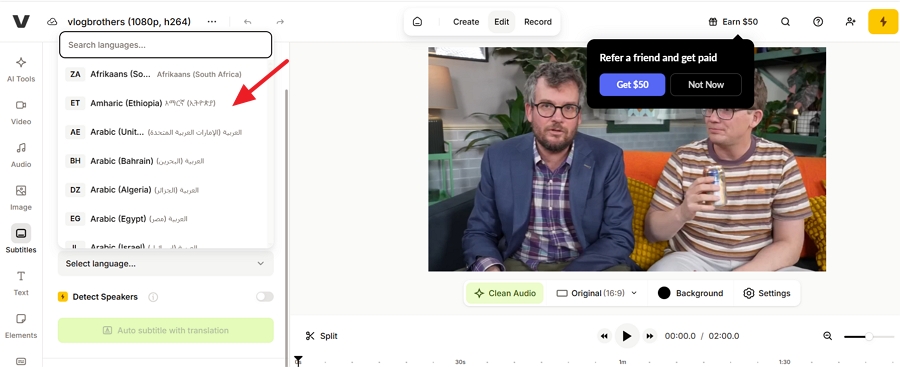Open the Subtitles sidebar panel
The height and width of the screenshot is (367, 900).
[x=21, y=239]
